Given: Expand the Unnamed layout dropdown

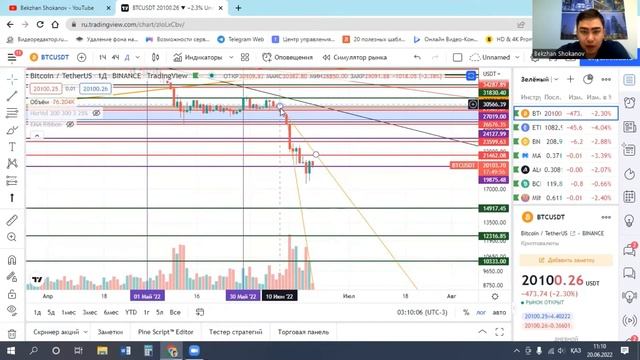Looking at the screenshot, I should click(x=517, y=58).
